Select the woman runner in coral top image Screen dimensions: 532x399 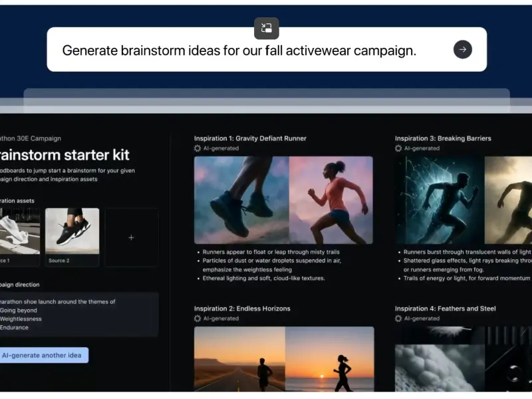(331, 200)
